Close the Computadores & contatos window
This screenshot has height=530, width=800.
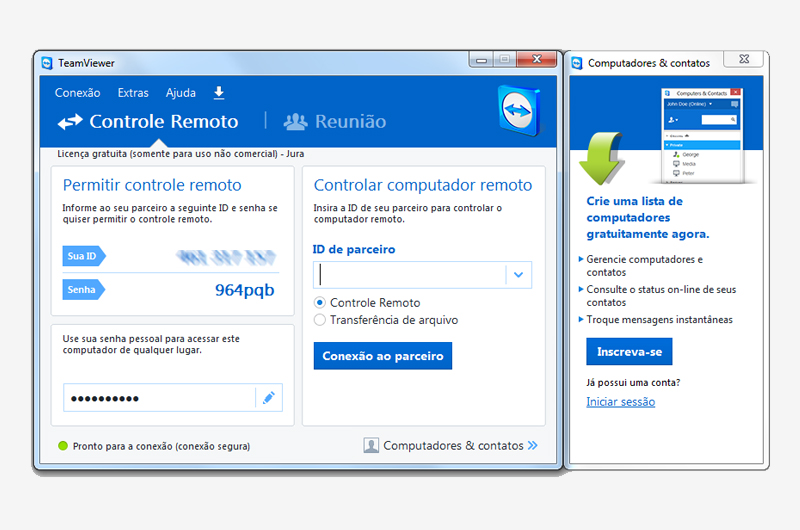pos(744,59)
